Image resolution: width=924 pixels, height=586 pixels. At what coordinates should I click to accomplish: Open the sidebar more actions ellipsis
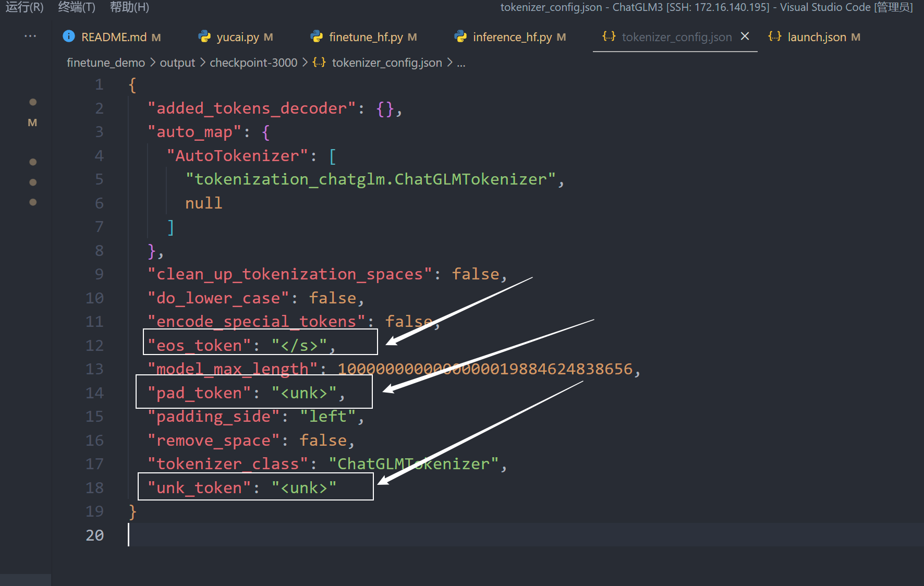(x=30, y=36)
